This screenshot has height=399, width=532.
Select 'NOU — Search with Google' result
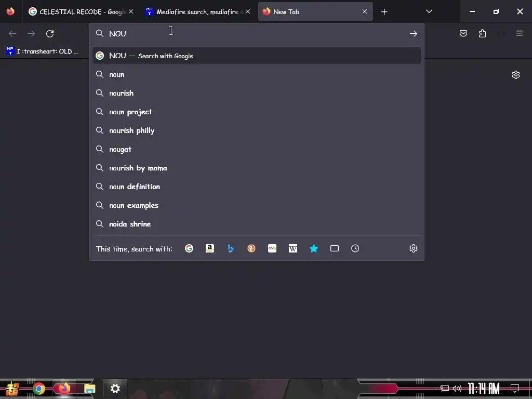[257, 56]
